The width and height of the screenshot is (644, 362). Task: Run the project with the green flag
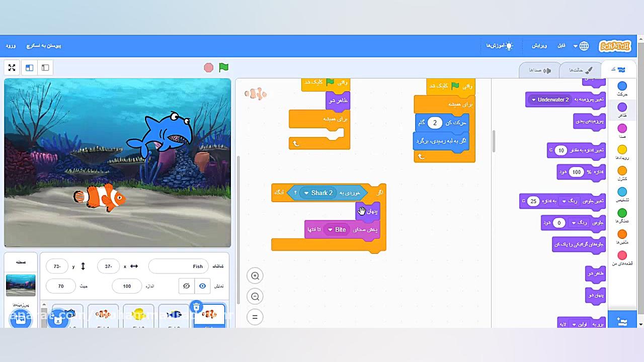click(x=224, y=67)
